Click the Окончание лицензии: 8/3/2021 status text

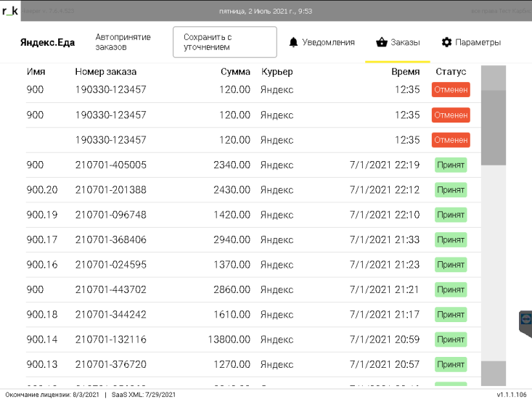52,395
